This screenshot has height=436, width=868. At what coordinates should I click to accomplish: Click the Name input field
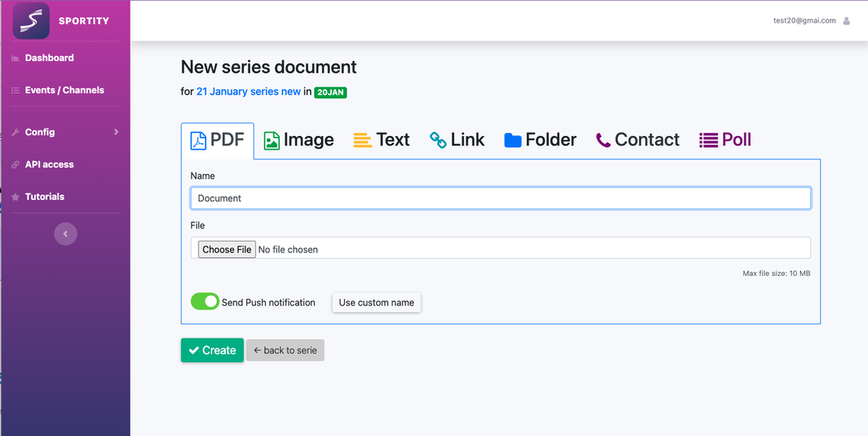(500, 198)
